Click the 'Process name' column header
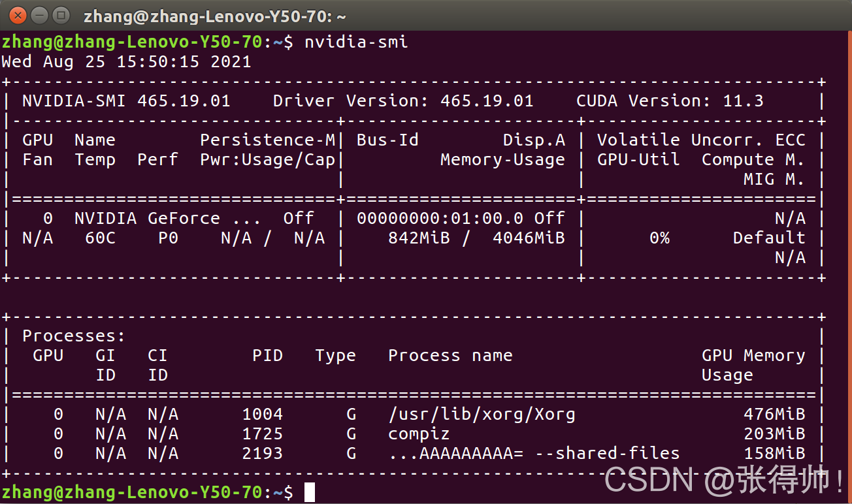Screen dimensions: 852x504 tap(450, 356)
